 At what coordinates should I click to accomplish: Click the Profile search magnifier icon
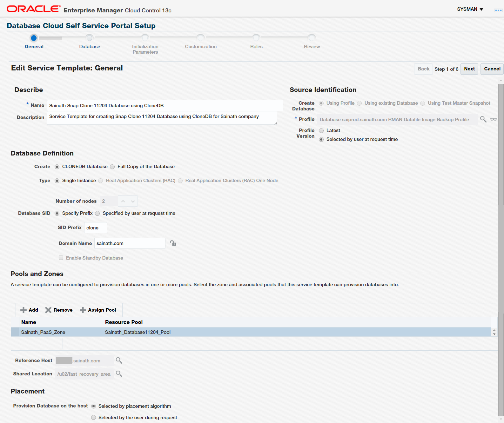[483, 119]
